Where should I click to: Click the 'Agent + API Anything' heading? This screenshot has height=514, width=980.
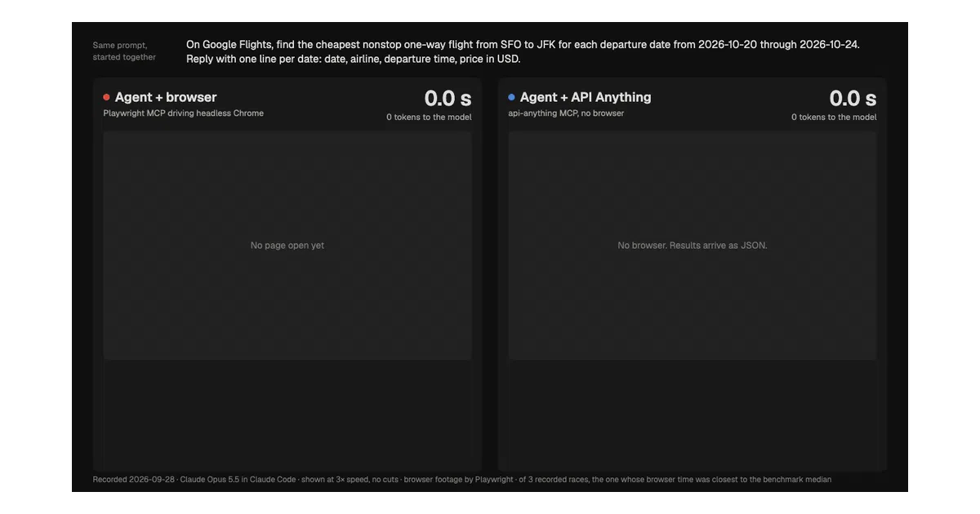pyautogui.click(x=586, y=97)
